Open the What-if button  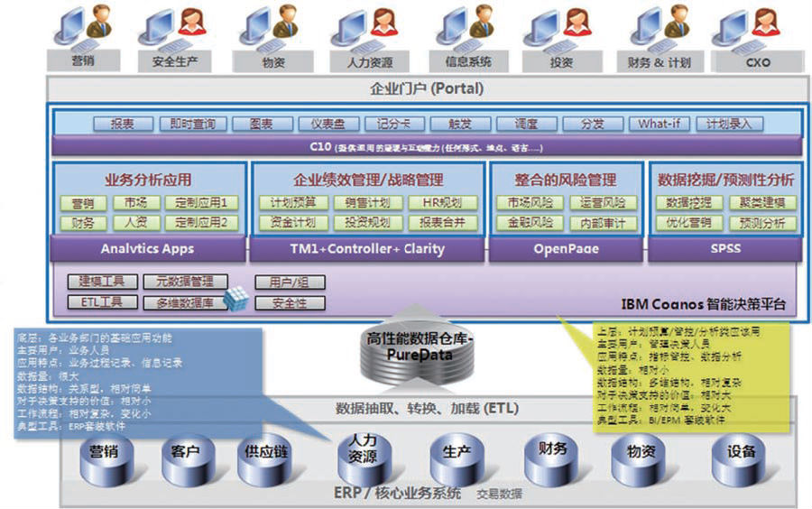coord(660,124)
